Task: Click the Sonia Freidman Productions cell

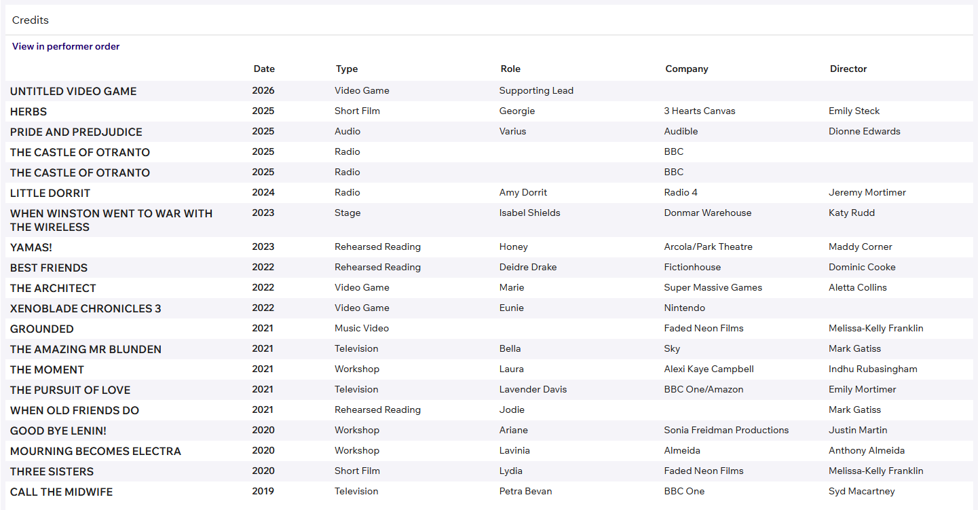Action: coord(727,430)
